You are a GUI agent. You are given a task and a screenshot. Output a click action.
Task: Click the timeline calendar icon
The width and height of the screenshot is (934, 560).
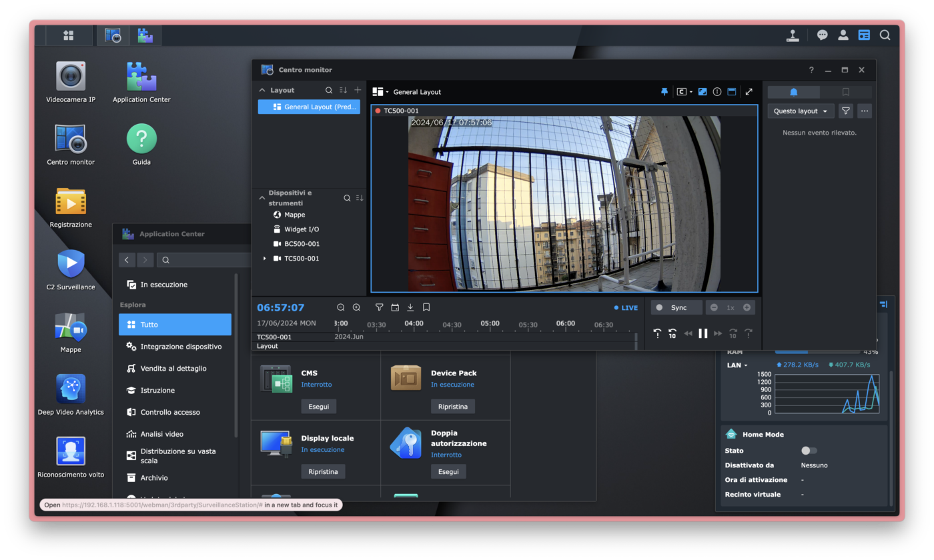click(395, 307)
